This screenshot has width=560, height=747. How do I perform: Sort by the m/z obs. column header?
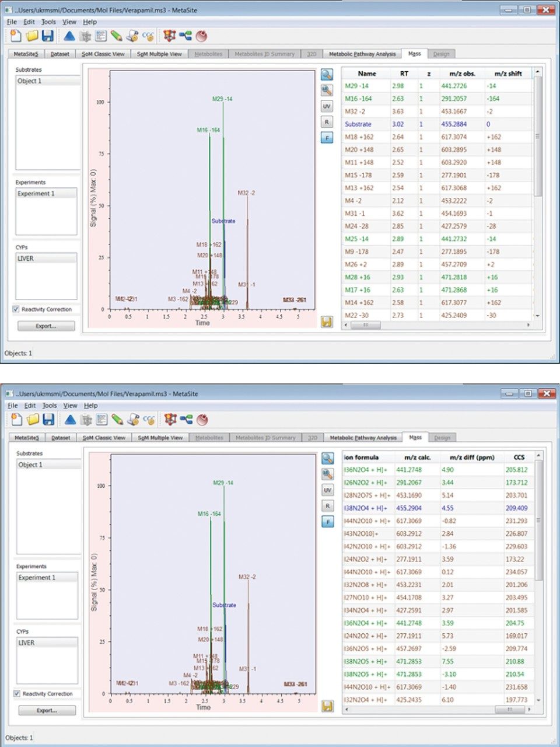pyautogui.click(x=462, y=74)
